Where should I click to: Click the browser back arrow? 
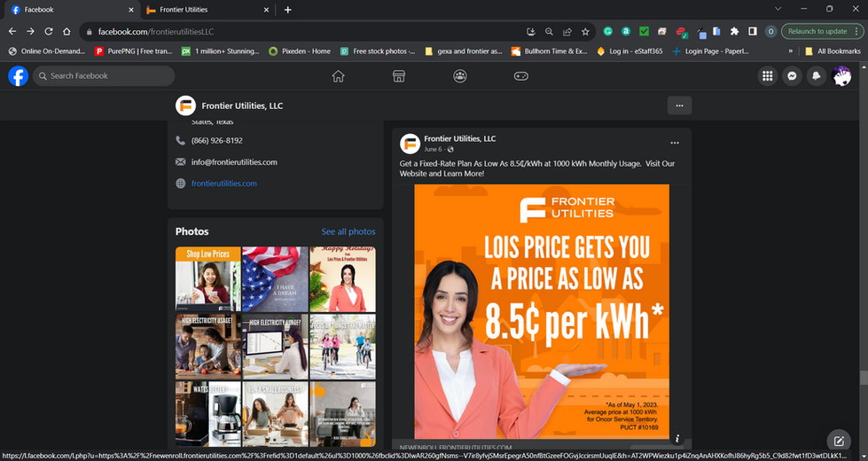pos(12,32)
